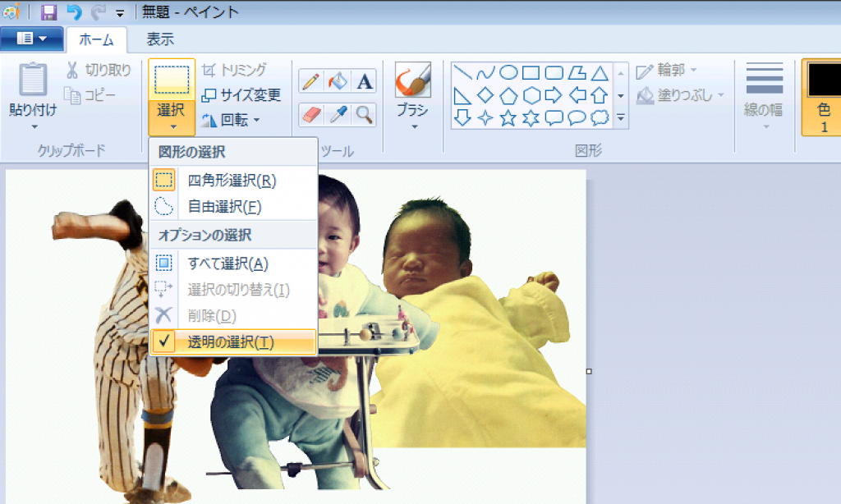Pick the Color picker eyedropper tool
Viewport: 841px width, 504px height.
(x=337, y=114)
